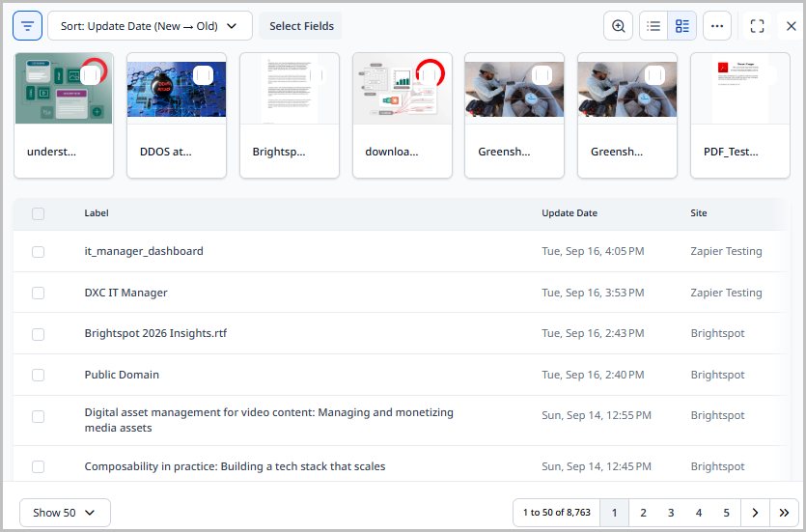Open the filters panel icon

[x=27, y=26]
